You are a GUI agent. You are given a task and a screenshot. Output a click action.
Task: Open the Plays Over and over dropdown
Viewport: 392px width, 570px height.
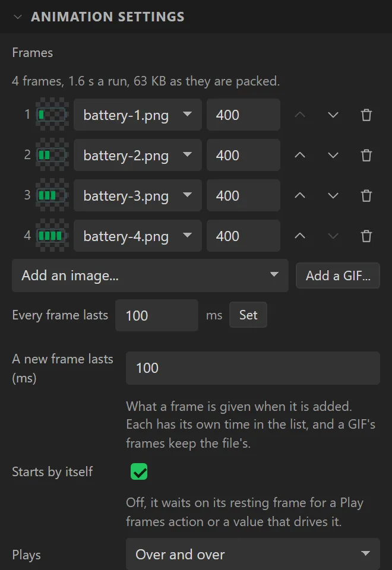pyautogui.click(x=253, y=555)
